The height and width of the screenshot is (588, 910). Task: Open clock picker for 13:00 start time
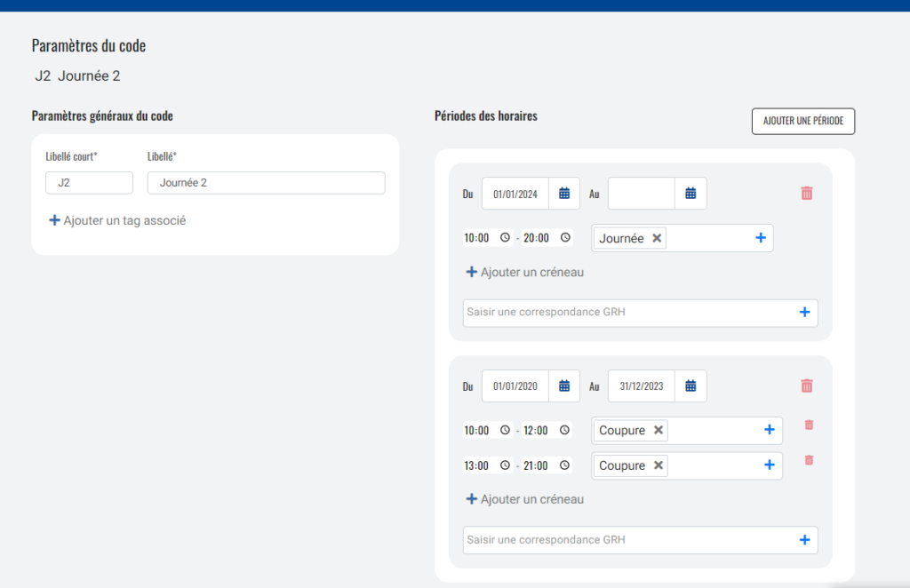(x=505, y=465)
